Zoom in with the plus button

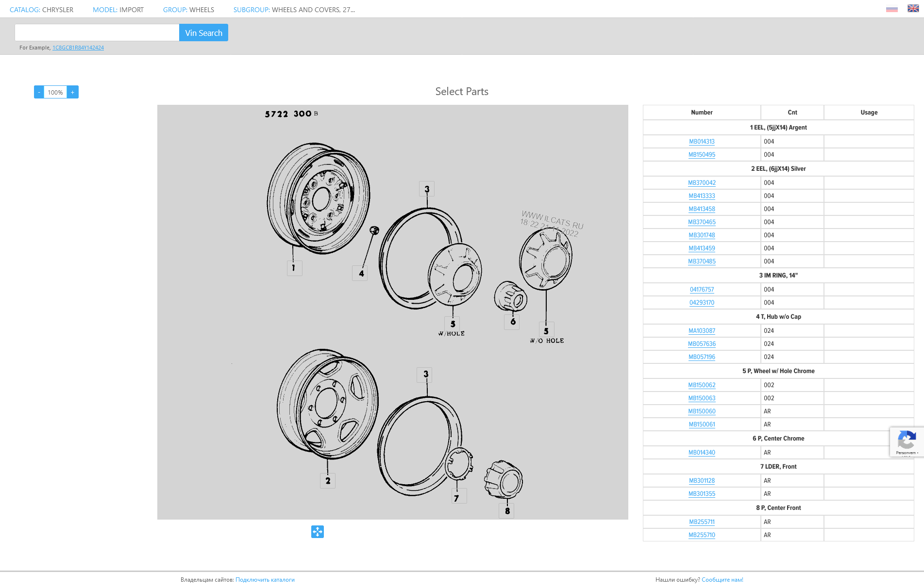(x=73, y=92)
